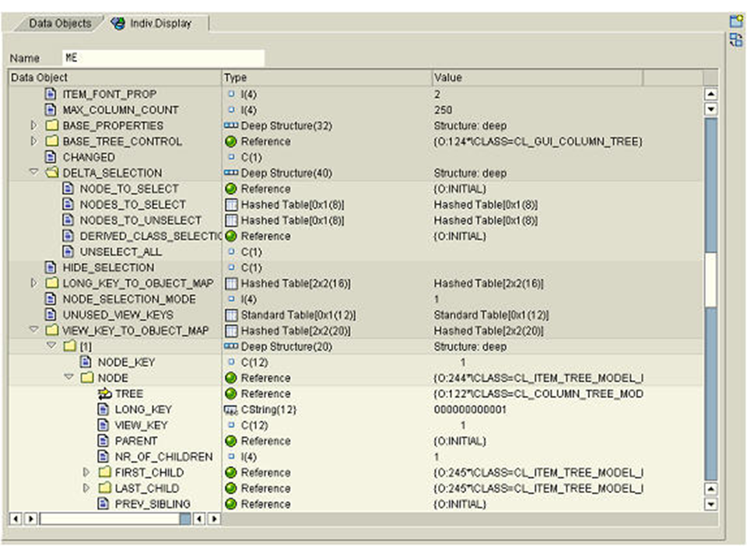Click the folder icon beside BASE_PROPERTIES

click(x=51, y=126)
